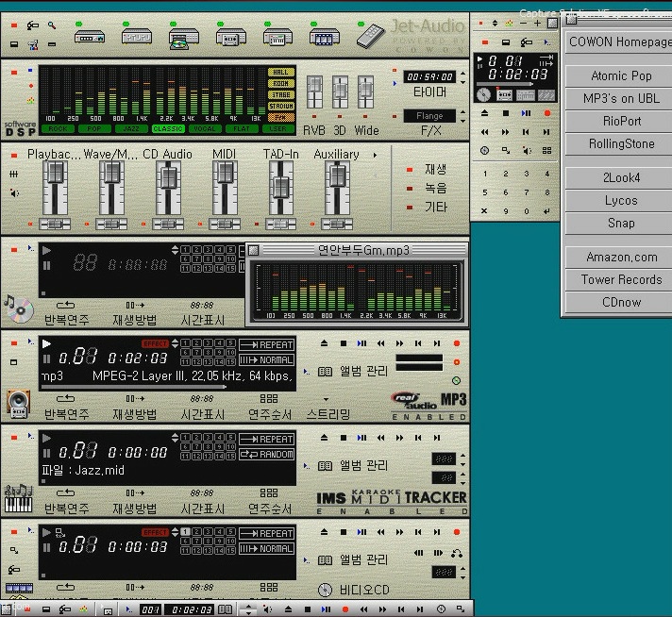Toggle NORMAL play mode in video player
672x617 pixels.
coord(266,548)
